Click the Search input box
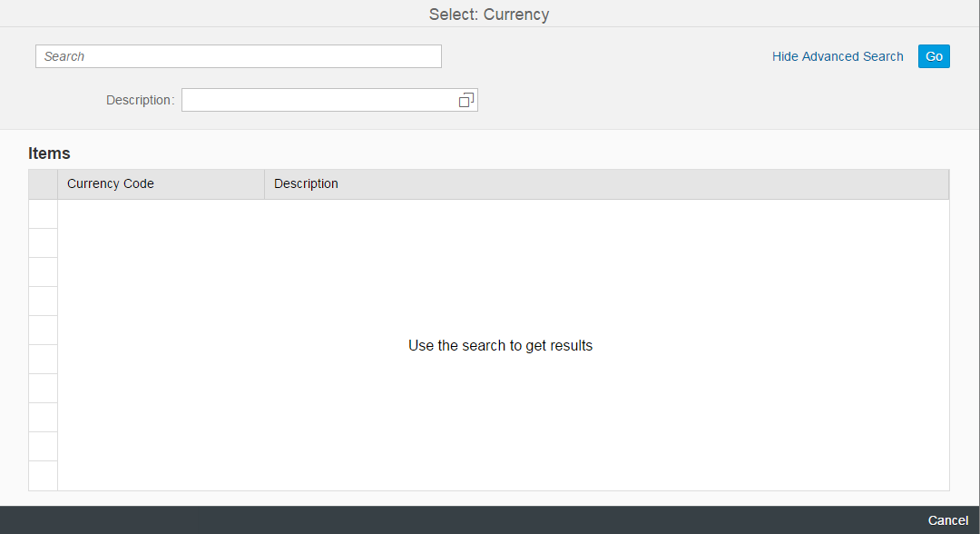This screenshot has height=534, width=980. click(x=238, y=56)
